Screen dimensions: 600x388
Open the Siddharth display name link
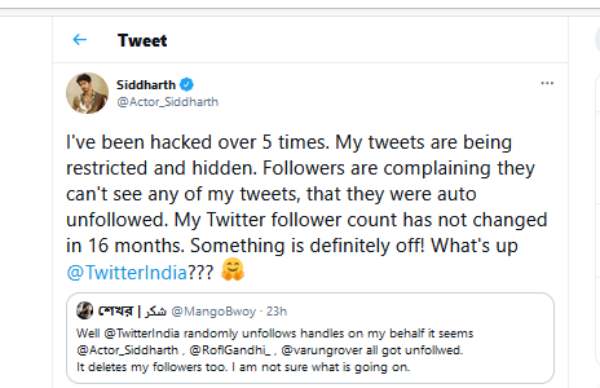click(146, 85)
